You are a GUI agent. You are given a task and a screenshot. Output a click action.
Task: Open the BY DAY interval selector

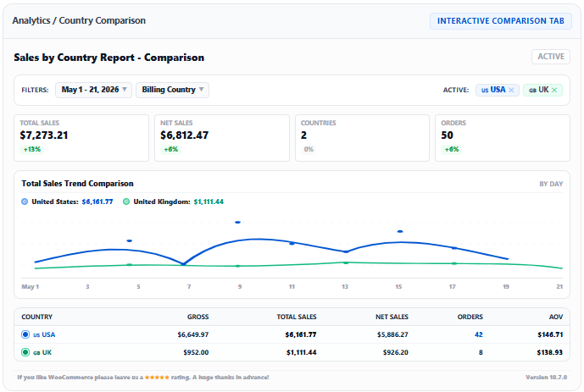551,184
